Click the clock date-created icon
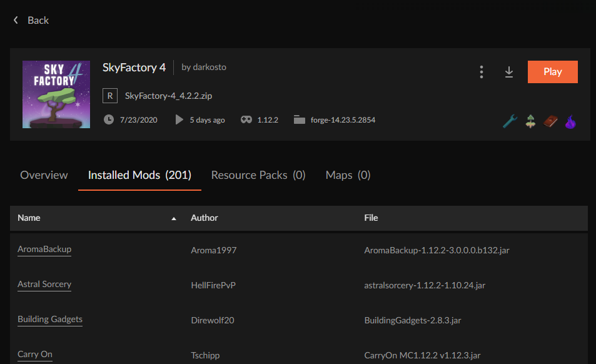This screenshot has width=596, height=364. pos(109,119)
